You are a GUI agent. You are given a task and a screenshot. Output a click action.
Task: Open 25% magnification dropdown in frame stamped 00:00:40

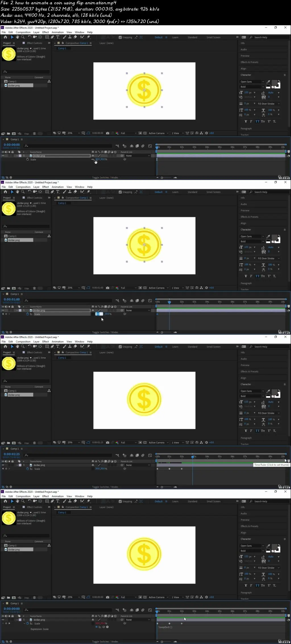(x=74, y=133)
